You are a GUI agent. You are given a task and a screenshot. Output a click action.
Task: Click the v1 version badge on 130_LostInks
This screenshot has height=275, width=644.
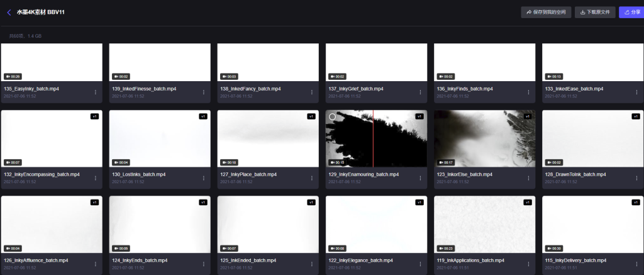coord(203,116)
